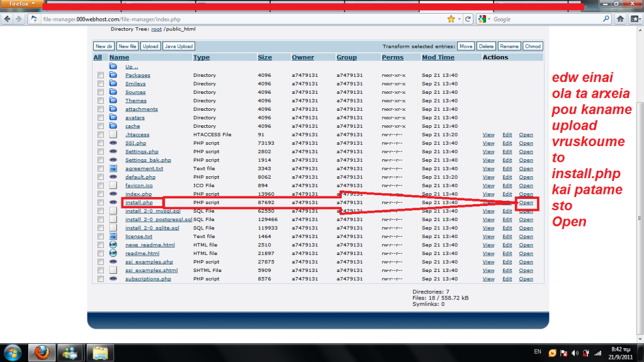Open the Firefox application menu dropdown
The height and width of the screenshot is (362, 644).
21,4
